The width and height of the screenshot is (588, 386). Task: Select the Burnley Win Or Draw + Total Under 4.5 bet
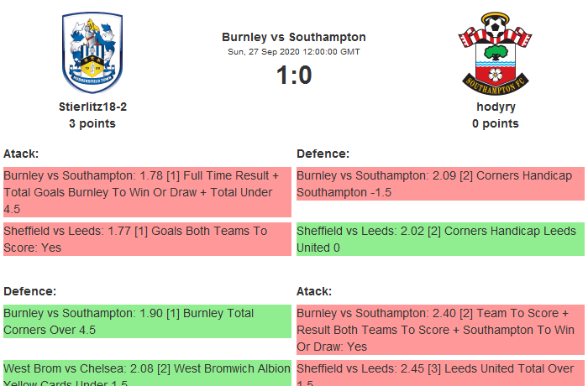[146, 192]
